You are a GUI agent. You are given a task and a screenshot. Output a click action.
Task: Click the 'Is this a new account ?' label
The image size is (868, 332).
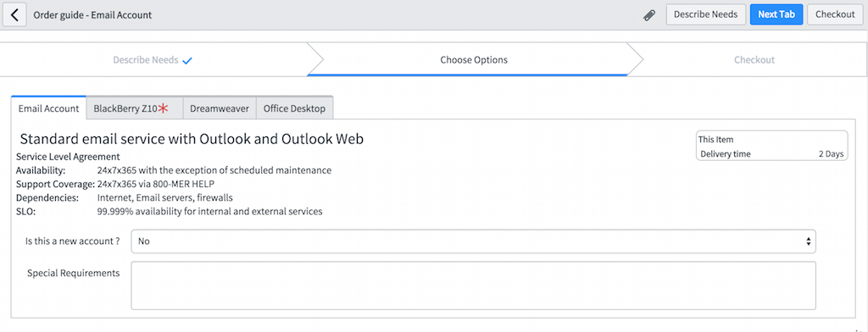pyautogui.click(x=73, y=241)
